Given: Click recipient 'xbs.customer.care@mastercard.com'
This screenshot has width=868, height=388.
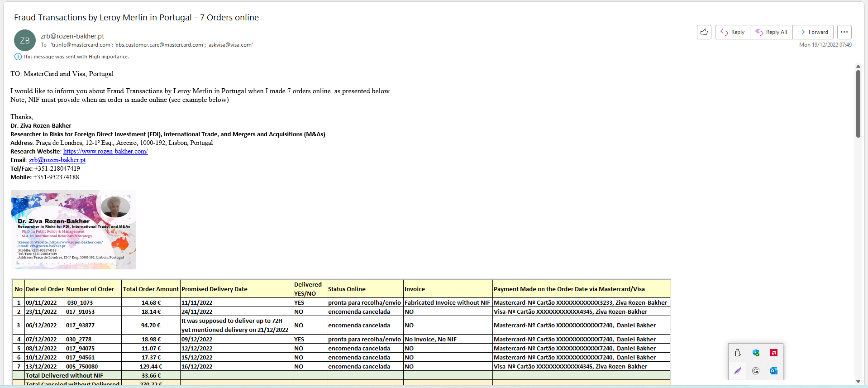Looking at the screenshot, I should tap(160, 45).
